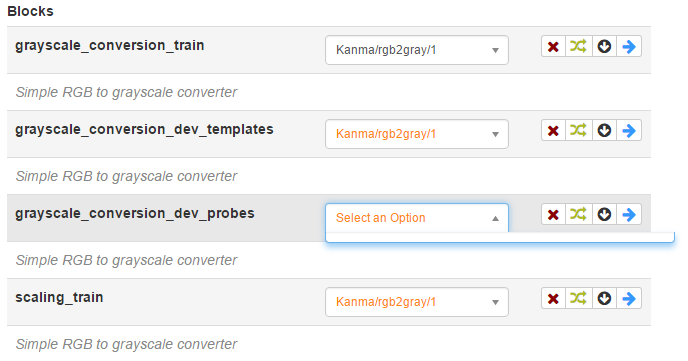Click the red X icon for grayscale_conversion_dev_probes

[x=553, y=214]
